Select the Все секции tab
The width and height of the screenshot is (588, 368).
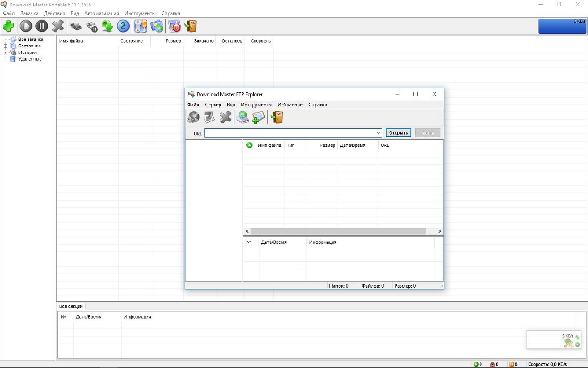pos(71,306)
